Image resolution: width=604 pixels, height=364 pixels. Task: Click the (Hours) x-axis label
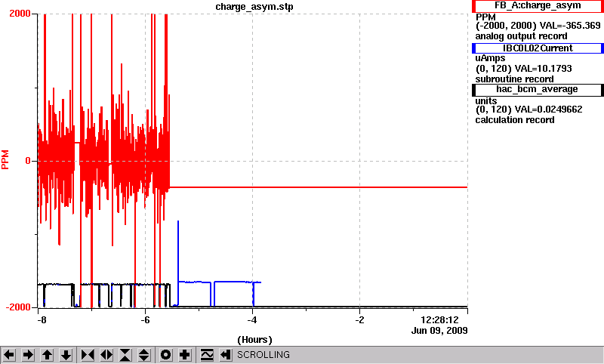tap(254, 340)
